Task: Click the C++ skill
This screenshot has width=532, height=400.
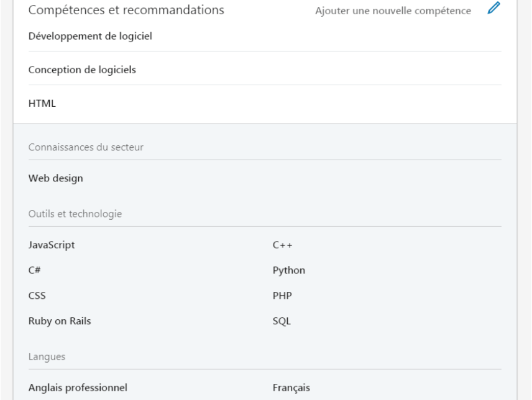Action: (282, 245)
